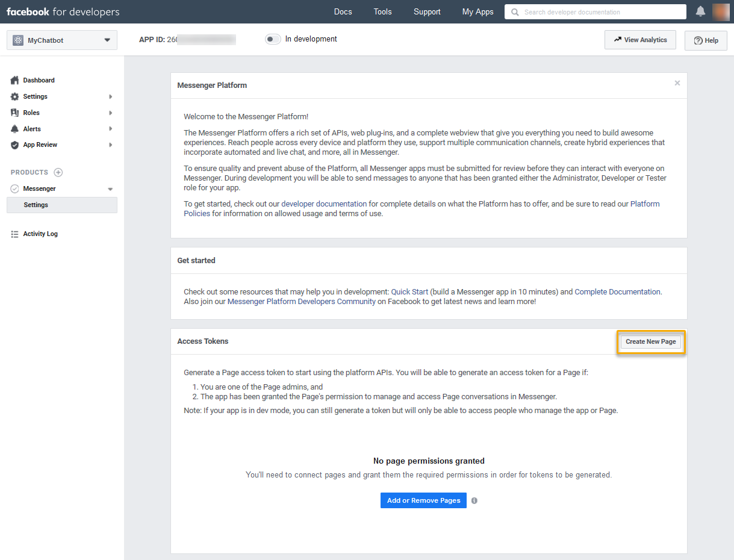Expand the App Review submenu arrow
This screenshot has height=560, width=734.
coord(110,145)
